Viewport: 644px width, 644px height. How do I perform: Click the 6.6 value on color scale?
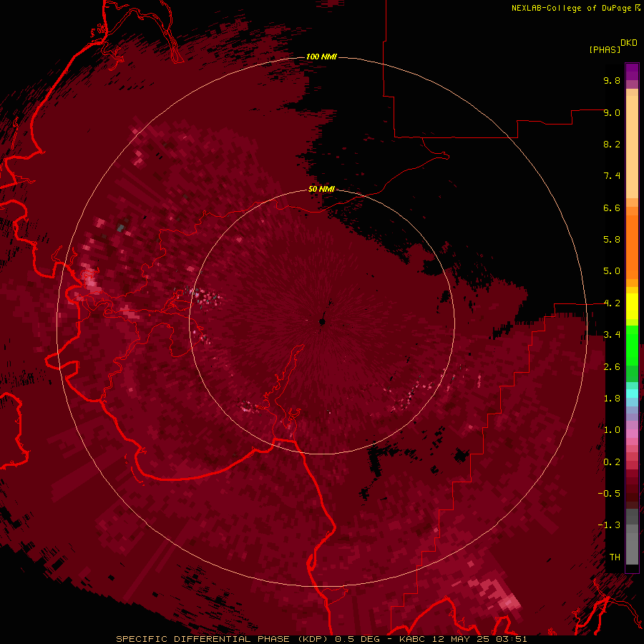[612, 208]
